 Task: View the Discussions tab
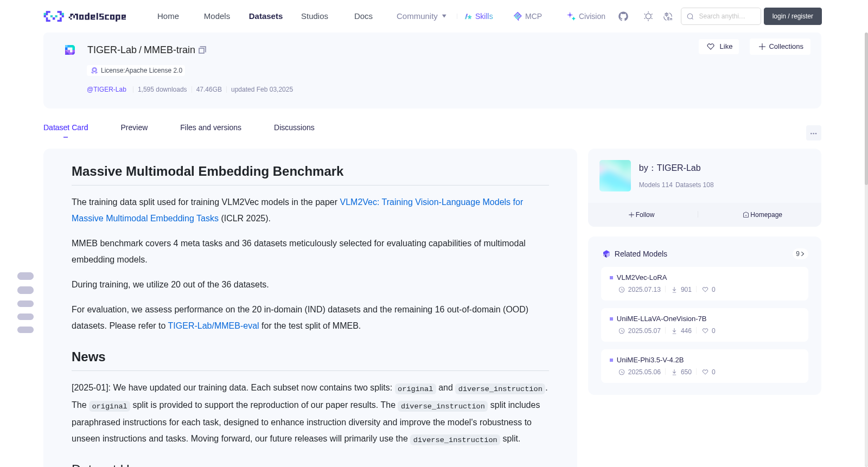294,127
